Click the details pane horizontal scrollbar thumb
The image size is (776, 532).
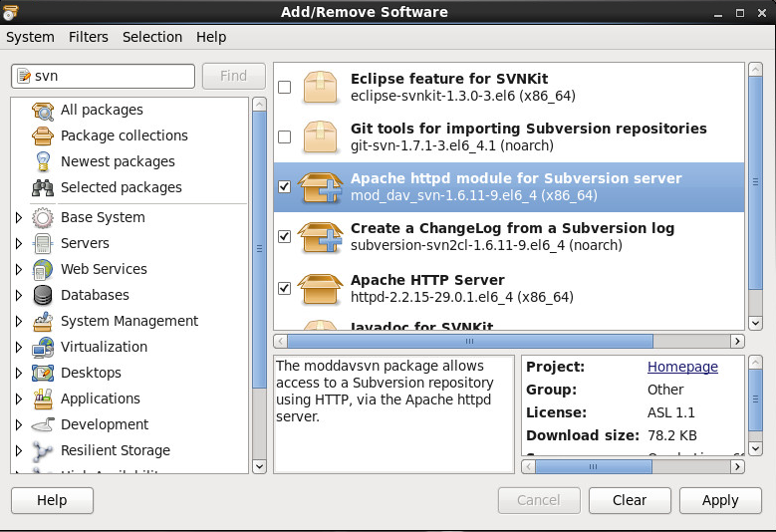(594, 466)
